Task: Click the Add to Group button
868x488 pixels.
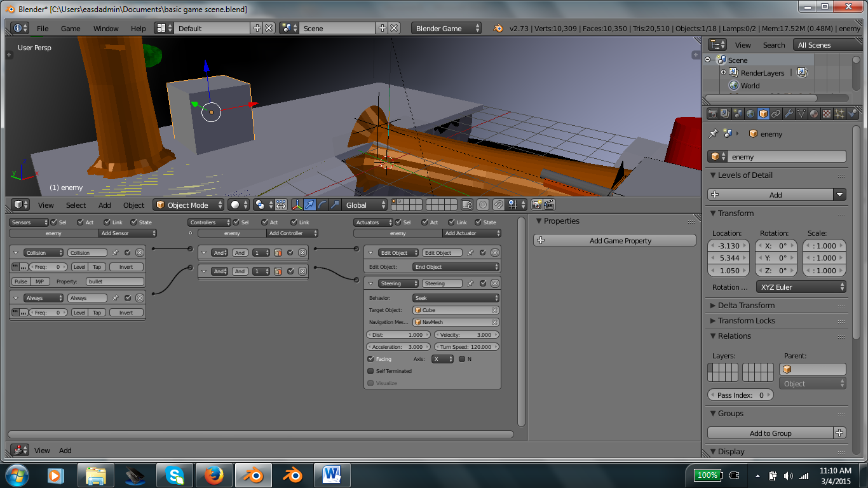Action: tap(770, 433)
